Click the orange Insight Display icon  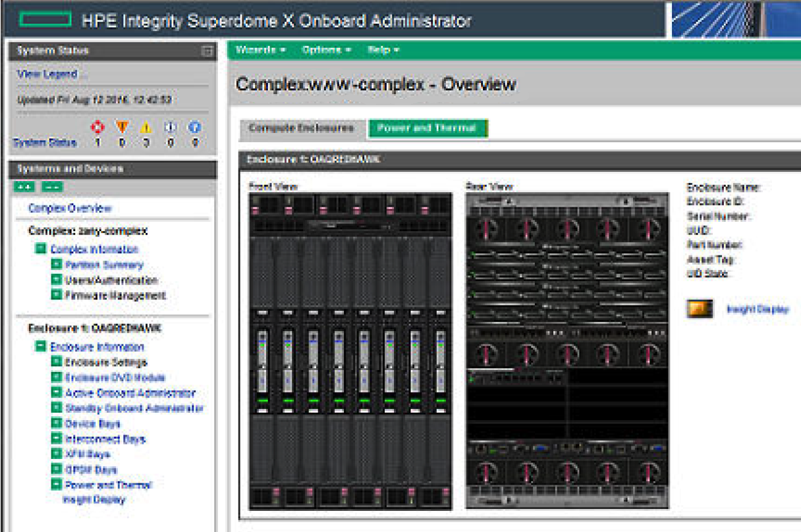(700, 309)
